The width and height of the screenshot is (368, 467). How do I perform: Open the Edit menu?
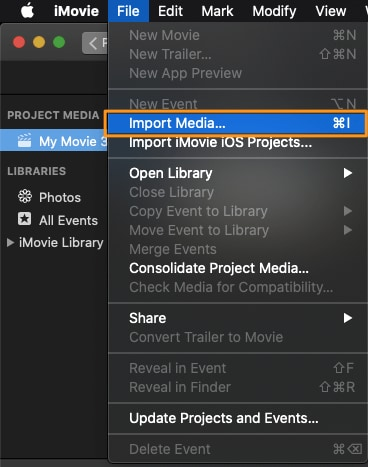click(170, 11)
